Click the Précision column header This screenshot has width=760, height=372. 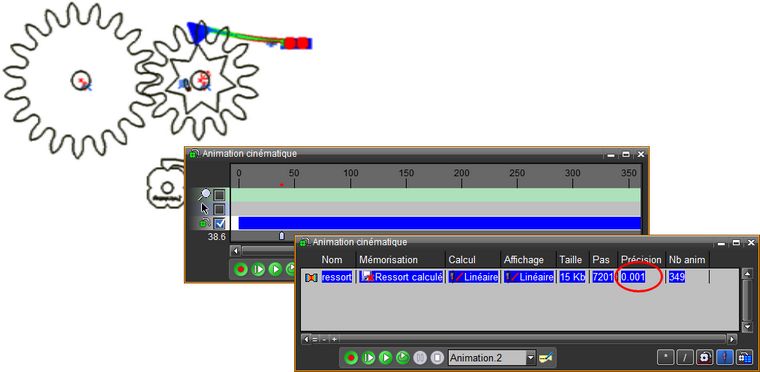coord(641,260)
